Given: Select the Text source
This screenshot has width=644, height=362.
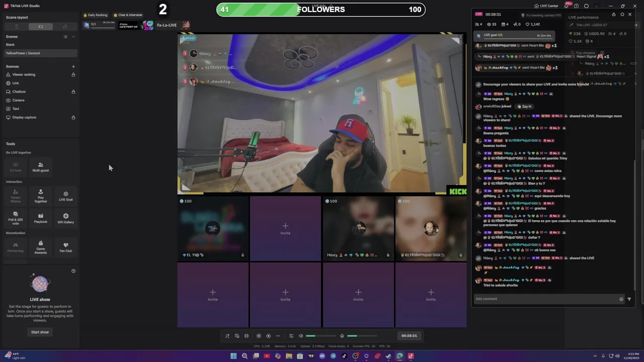Looking at the screenshot, I should pos(40,109).
